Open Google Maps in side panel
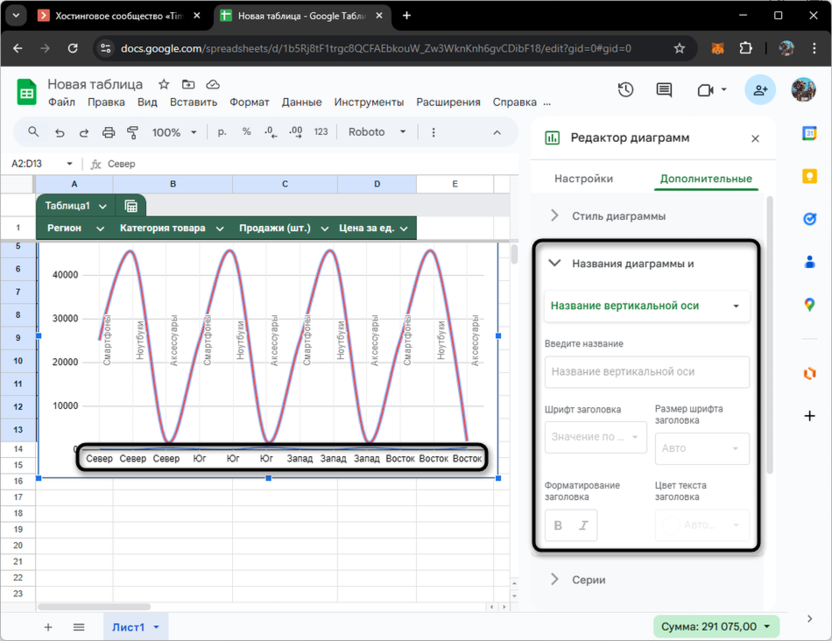 point(810,305)
